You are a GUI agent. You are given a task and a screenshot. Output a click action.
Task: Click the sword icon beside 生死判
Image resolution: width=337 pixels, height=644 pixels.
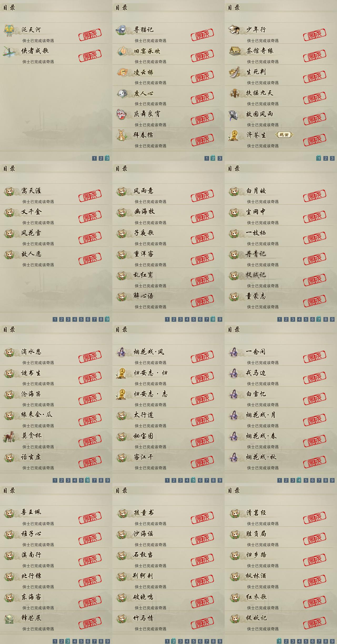click(234, 72)
